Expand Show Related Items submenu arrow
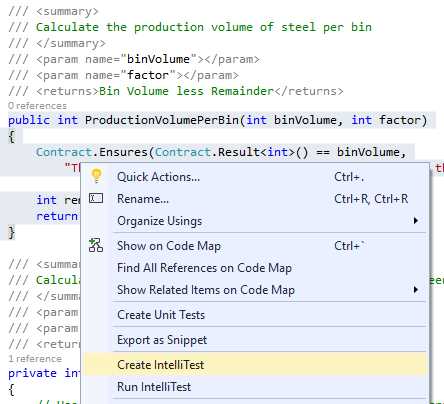The height and width of the screenshot is (404, 444). tap(416, 290)
